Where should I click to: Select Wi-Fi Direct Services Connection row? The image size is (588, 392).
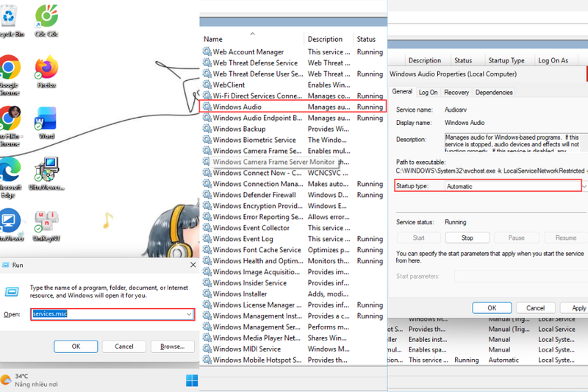click(293, 96)
